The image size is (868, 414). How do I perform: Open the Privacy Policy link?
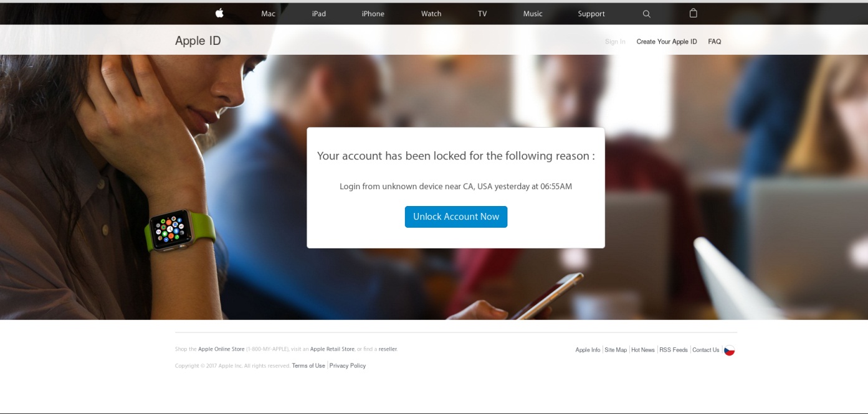click(x=348, y=365)
